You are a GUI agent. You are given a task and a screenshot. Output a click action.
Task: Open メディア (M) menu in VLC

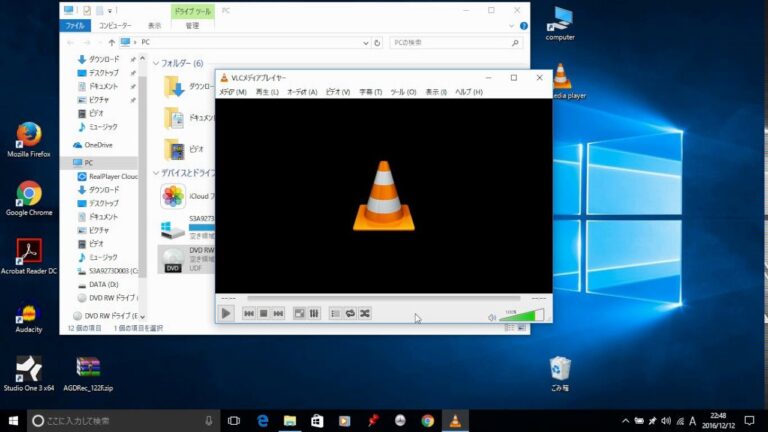click(233, 92)
